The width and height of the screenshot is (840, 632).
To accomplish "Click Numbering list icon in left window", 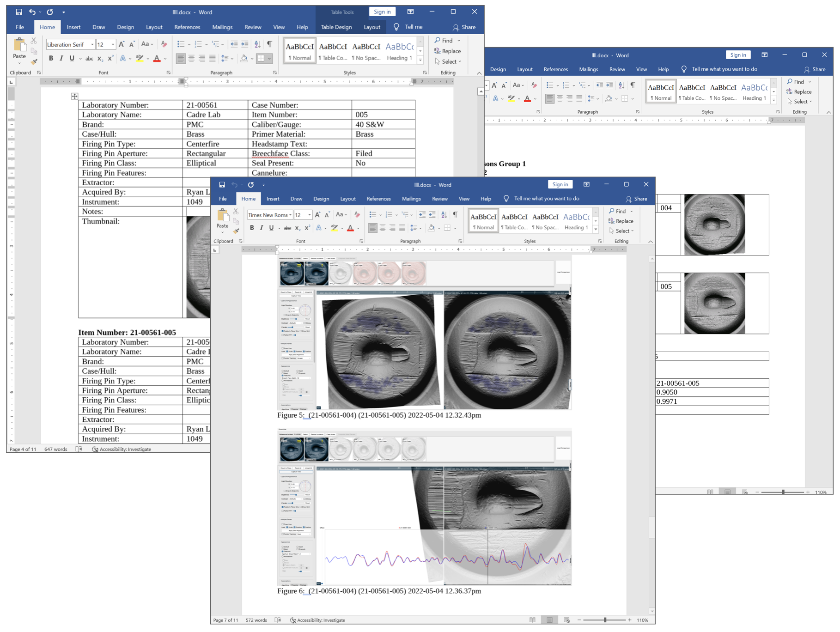I will coord(198,44).
